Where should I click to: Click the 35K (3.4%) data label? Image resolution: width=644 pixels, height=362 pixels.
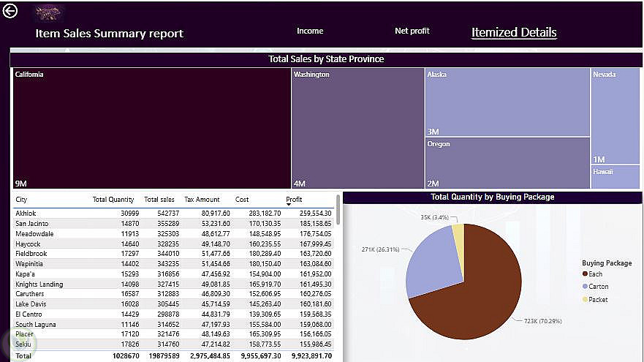(x=434, y=217)
